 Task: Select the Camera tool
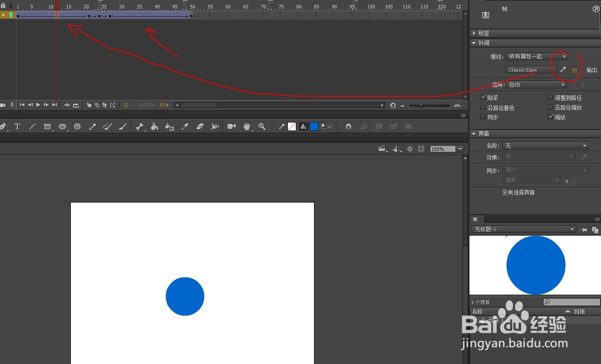click(232, 126)
